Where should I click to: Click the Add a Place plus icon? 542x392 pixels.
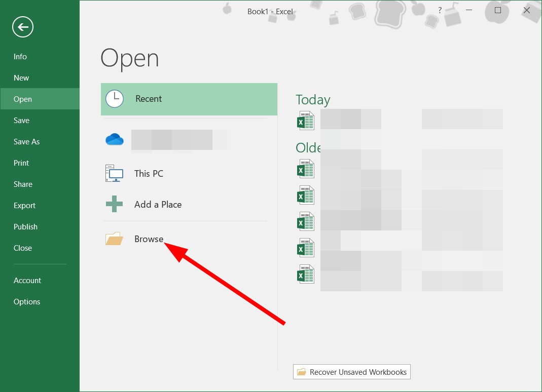pyautogui.click(x=115, y=204)
